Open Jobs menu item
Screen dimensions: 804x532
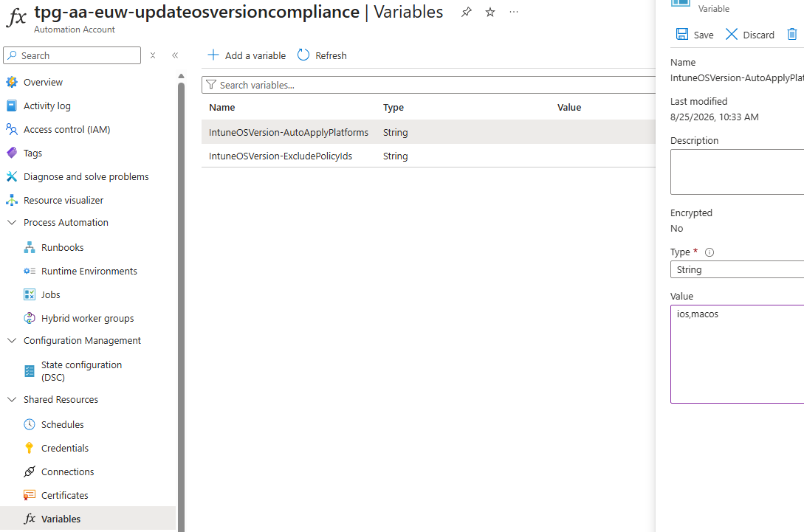pos(51,294)
